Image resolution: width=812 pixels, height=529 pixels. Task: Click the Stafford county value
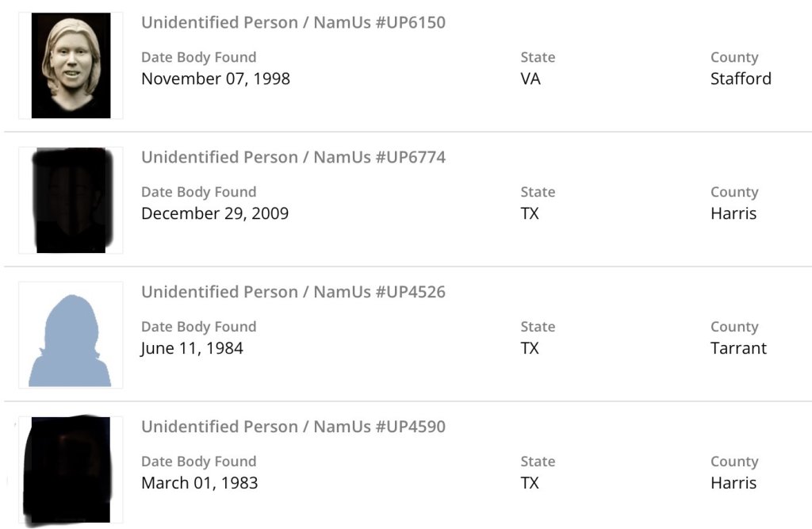(x=741, y=79)
